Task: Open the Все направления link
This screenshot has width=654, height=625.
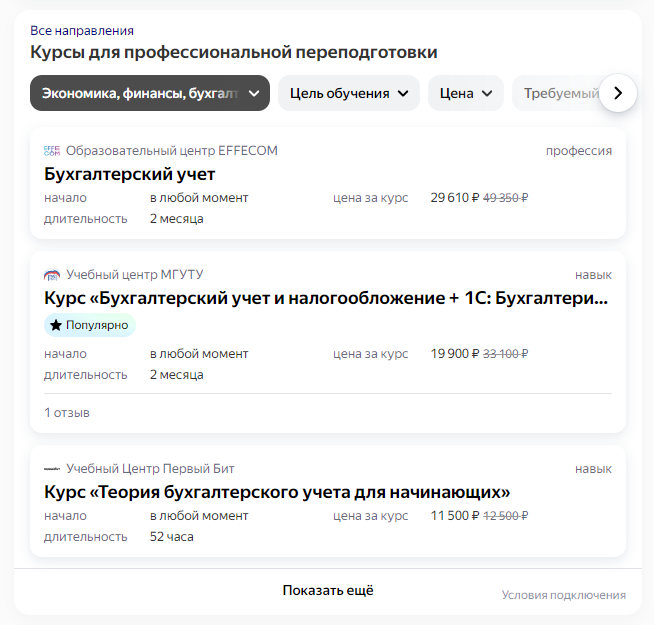Action: [82, 31]
